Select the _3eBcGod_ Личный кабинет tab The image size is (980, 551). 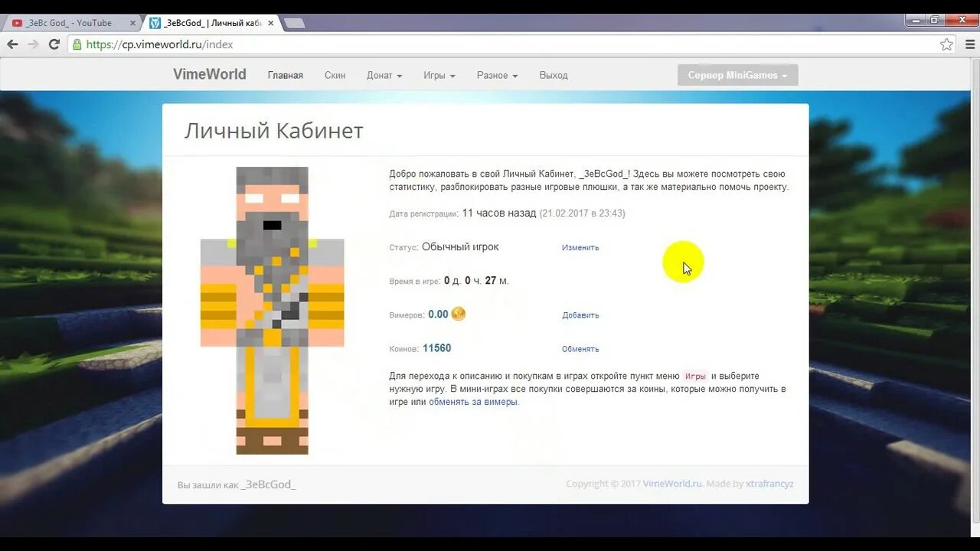click(212, 23)
